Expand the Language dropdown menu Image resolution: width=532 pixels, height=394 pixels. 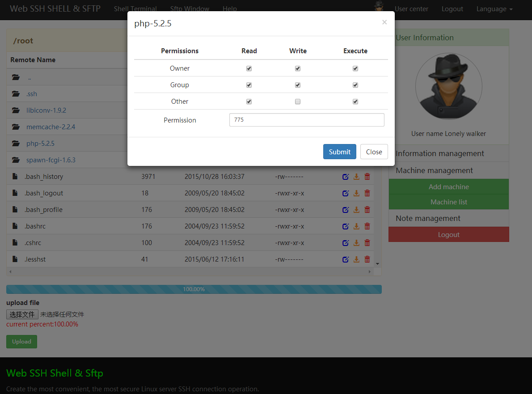[x=494, y=9]
